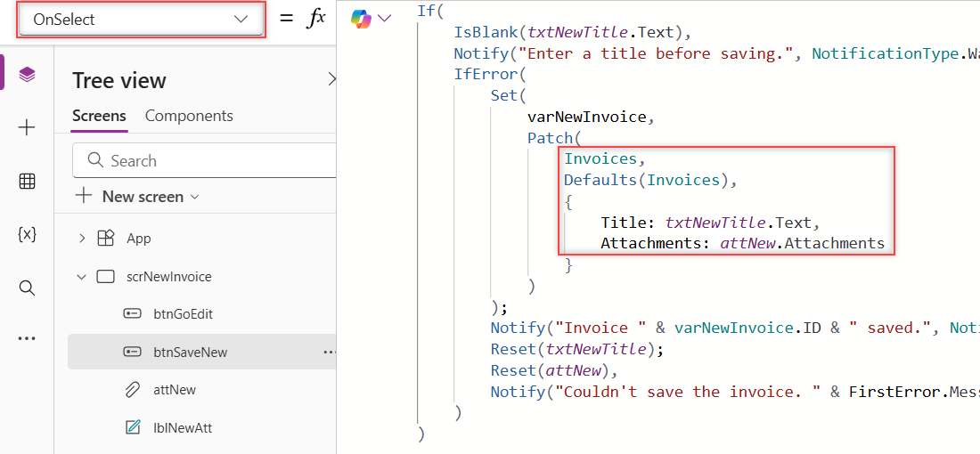Select the lblNewAtt label control
This screenshot has height=454, width=980.
click(x=182, y=428)
